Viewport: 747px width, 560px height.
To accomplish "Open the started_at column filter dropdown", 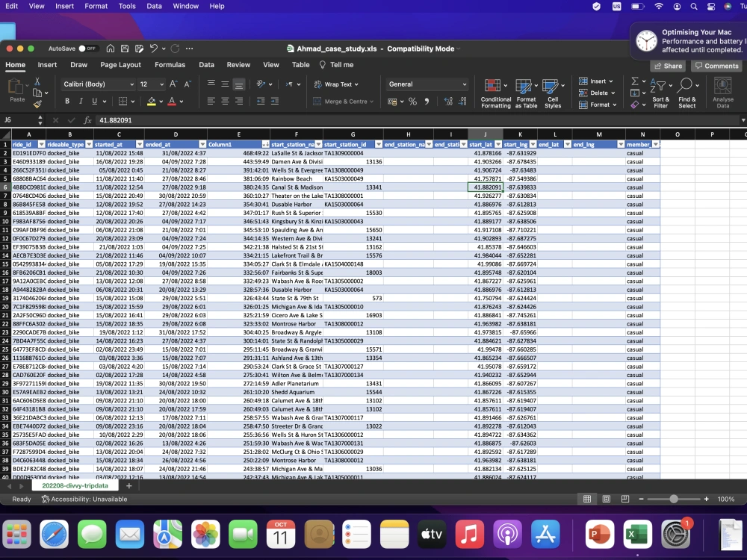I will [x=140, y=144].
